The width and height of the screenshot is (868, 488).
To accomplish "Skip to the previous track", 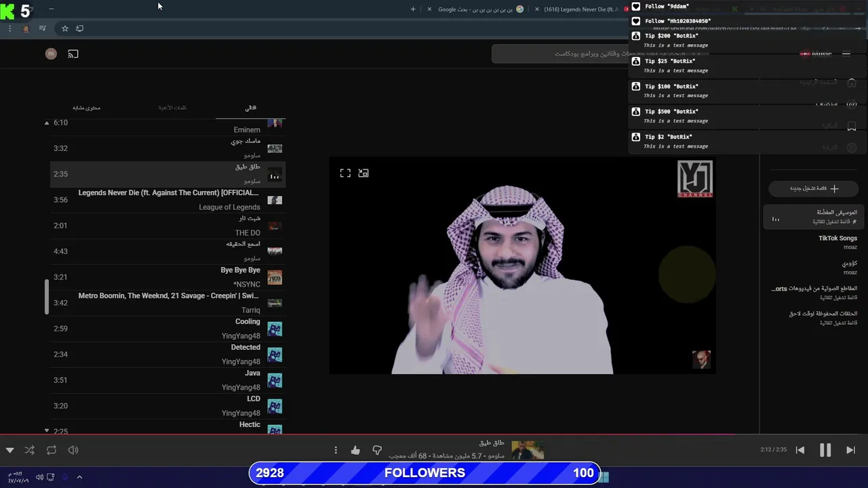I will [800, 450].
